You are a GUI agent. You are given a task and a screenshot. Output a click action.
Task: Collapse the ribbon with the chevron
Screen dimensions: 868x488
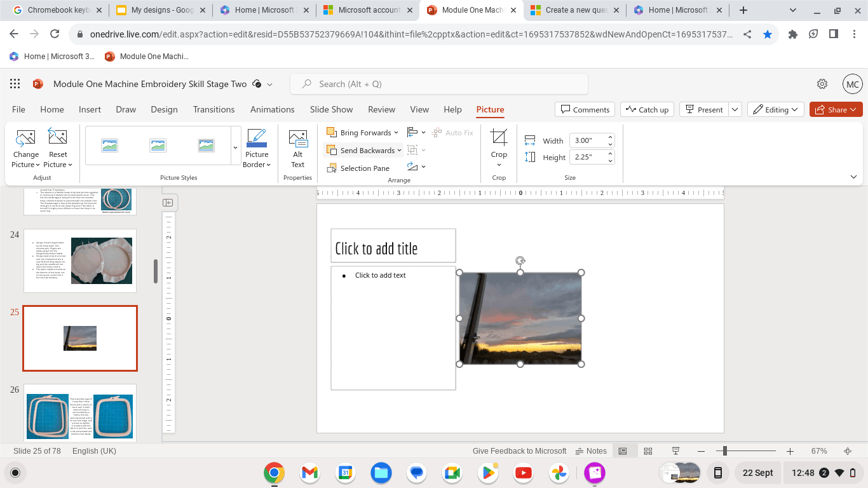pyautogui.click(x=853, y=177)
